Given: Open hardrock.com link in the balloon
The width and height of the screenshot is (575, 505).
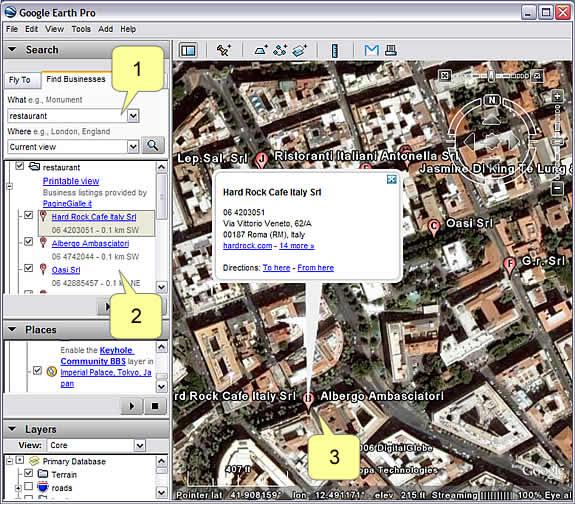Looking at the screenshot, I should [248, 246].
